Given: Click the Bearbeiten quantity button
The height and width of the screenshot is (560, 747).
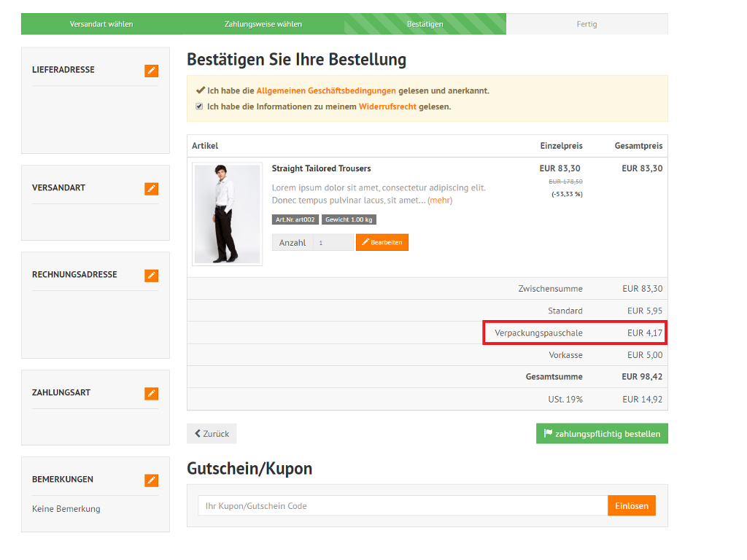Looking at the screenshot, I should (382, 242).
